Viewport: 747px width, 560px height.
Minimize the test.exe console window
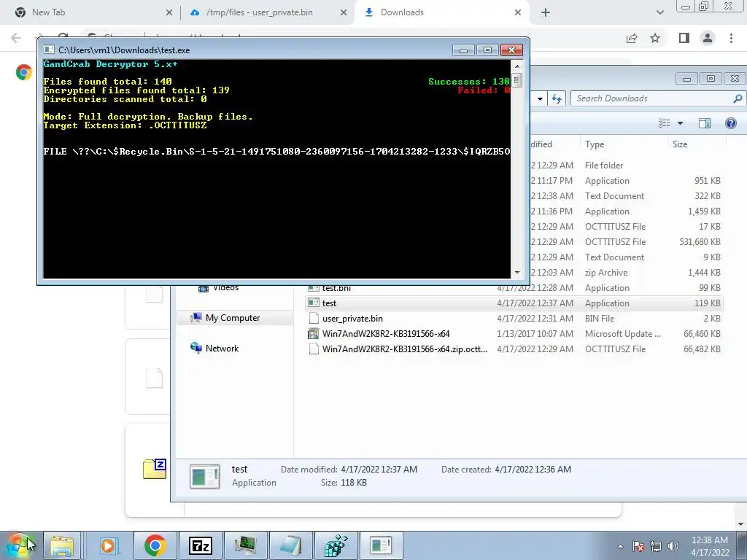tap(463, 50)
